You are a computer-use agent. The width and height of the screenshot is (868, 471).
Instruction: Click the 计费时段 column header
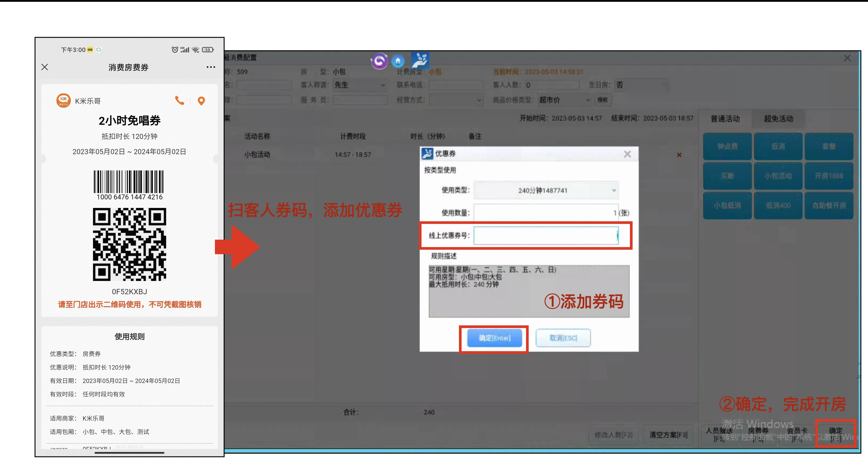point(353,136)
